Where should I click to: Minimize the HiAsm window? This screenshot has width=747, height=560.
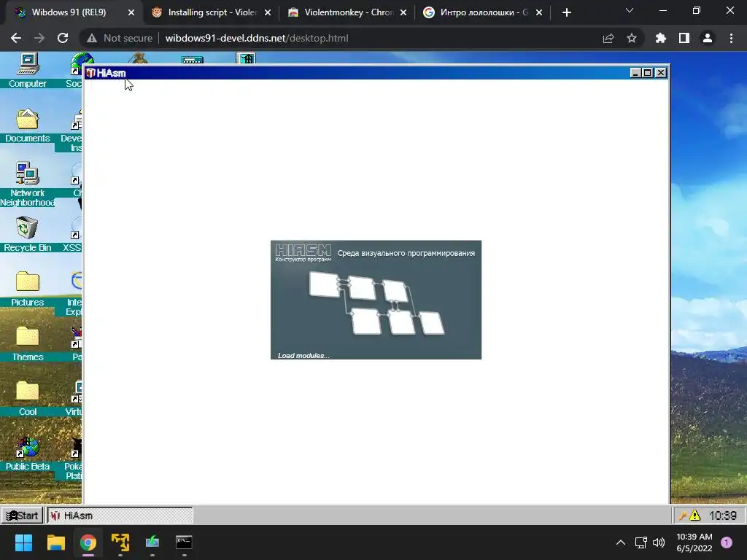pyautogui.click(x=635, y=73)
